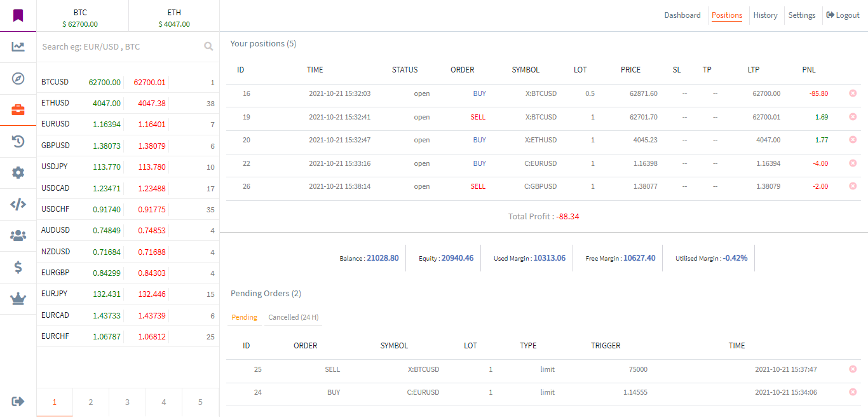Close position 19 BTCUSD sell

click(x=853, y=117)
